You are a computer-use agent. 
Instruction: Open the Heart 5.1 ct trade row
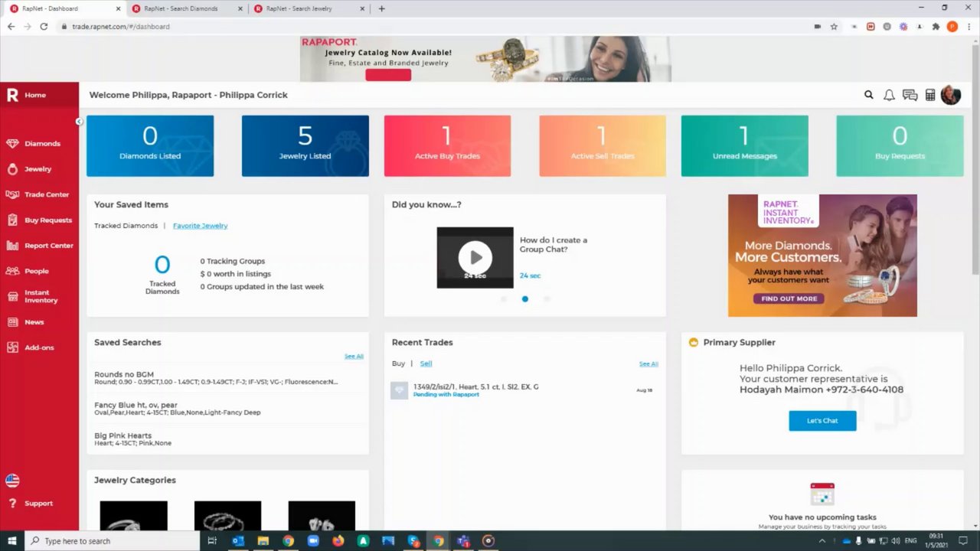pyautogui.click(x=524, y=390)
